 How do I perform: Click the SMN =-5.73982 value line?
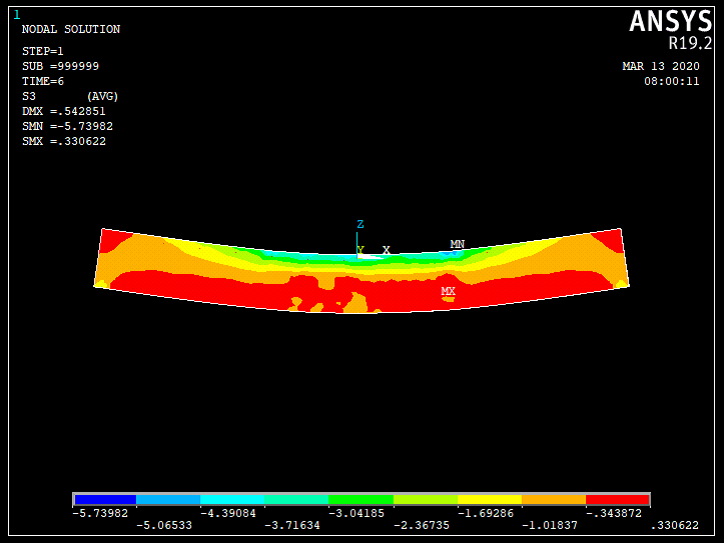[x=64, y=127]
